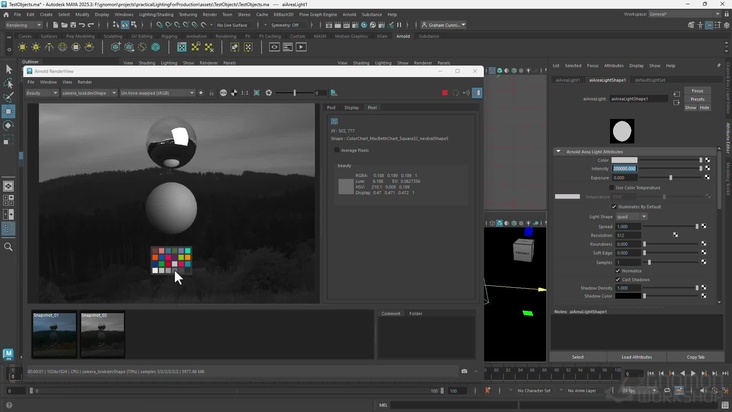Click the snapshot camera icon in RenderView
This screenshot has height=412, width=732.
[464, 371]
